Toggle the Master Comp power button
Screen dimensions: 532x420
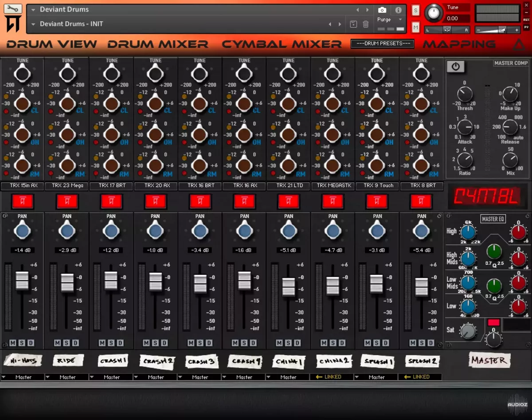[455, 67]
